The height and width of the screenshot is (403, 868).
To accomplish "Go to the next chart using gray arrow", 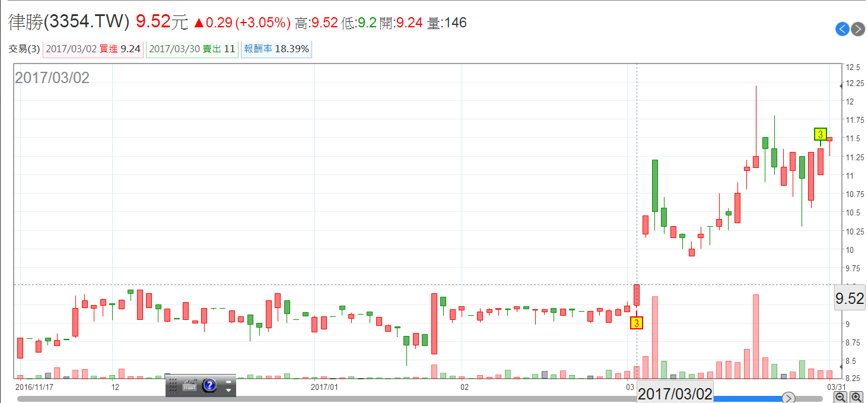I will [x=858, y=29].
